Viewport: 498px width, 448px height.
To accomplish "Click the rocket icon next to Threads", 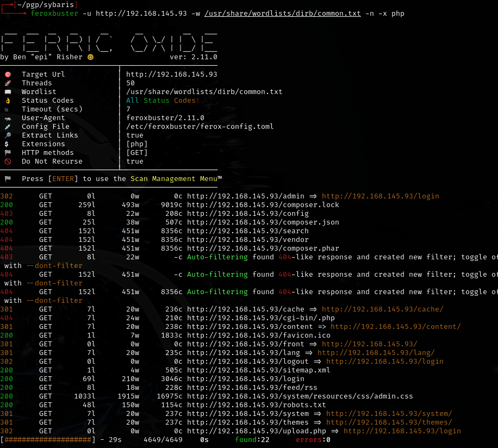I will tap(8, 83).
